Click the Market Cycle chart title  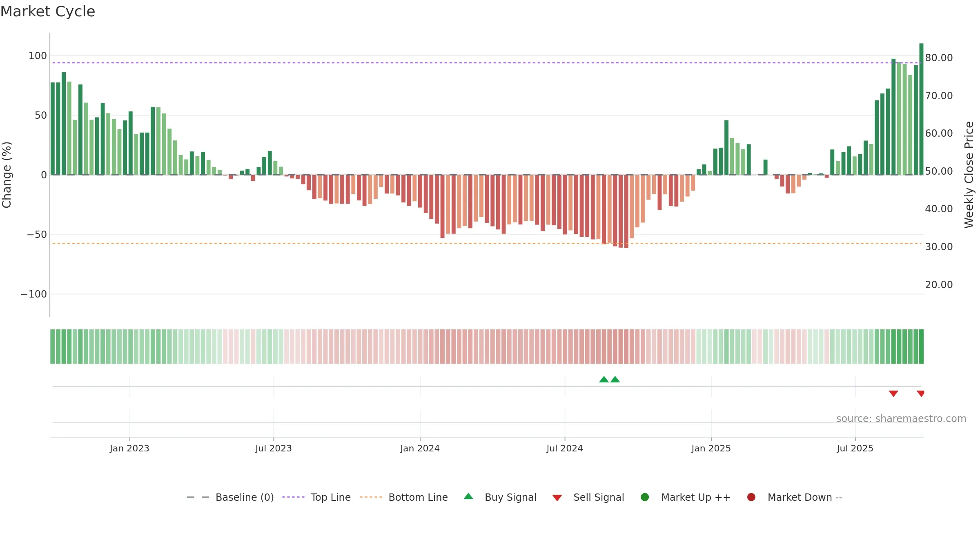(x=48, y=11)
